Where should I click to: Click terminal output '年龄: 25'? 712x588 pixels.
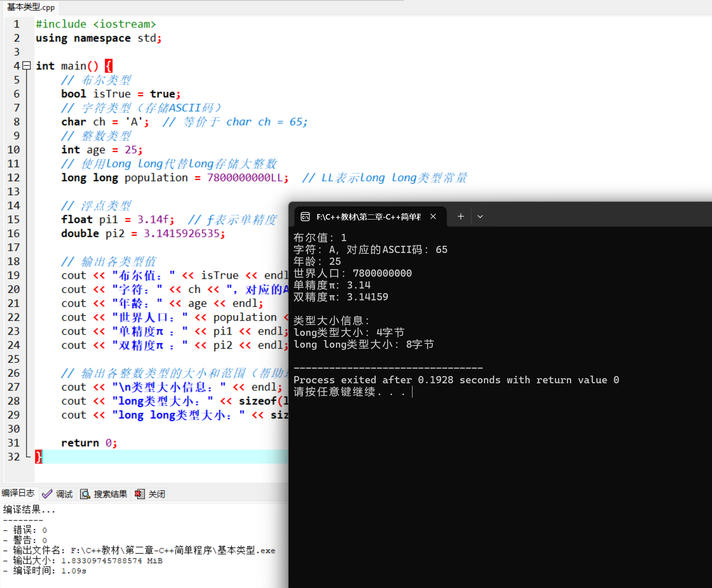point(317,261)
